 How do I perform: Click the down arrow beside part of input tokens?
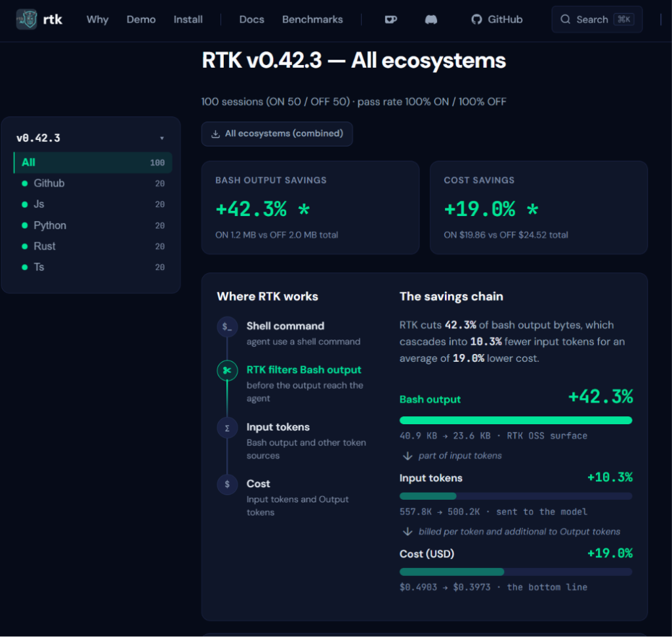click(x=408, y=456)
